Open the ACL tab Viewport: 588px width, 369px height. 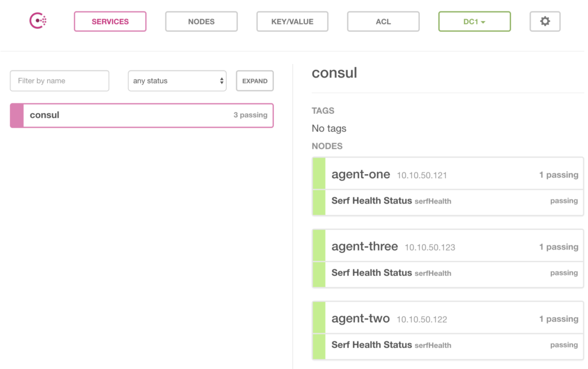[x=383, y=22]
